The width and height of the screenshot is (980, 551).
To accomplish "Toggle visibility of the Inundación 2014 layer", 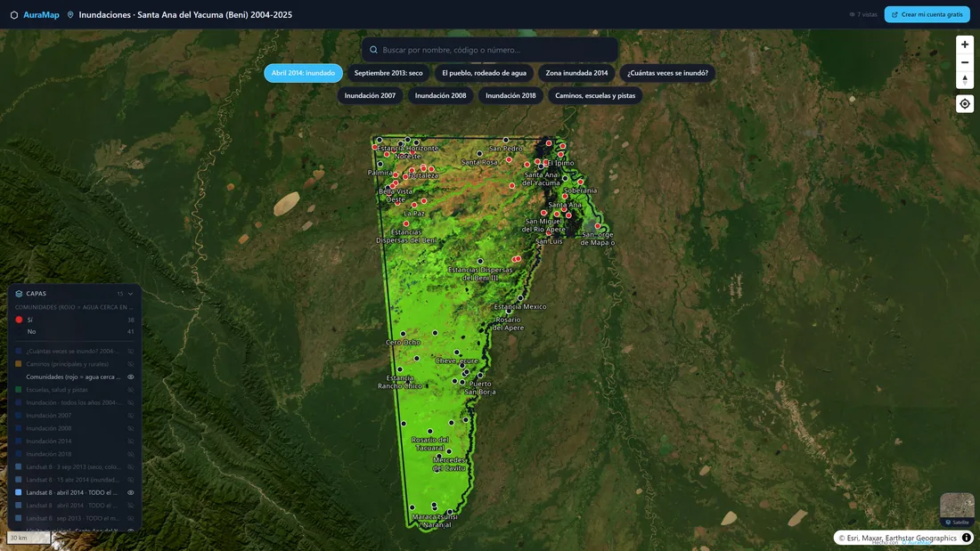I will point(131,441).
